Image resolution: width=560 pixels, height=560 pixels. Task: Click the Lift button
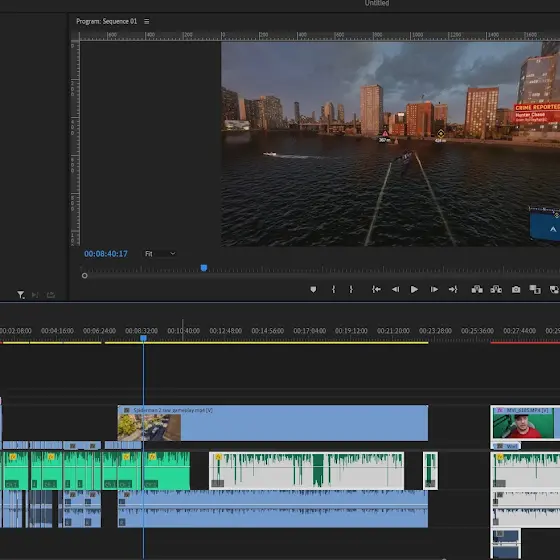[x=477, y=289]
